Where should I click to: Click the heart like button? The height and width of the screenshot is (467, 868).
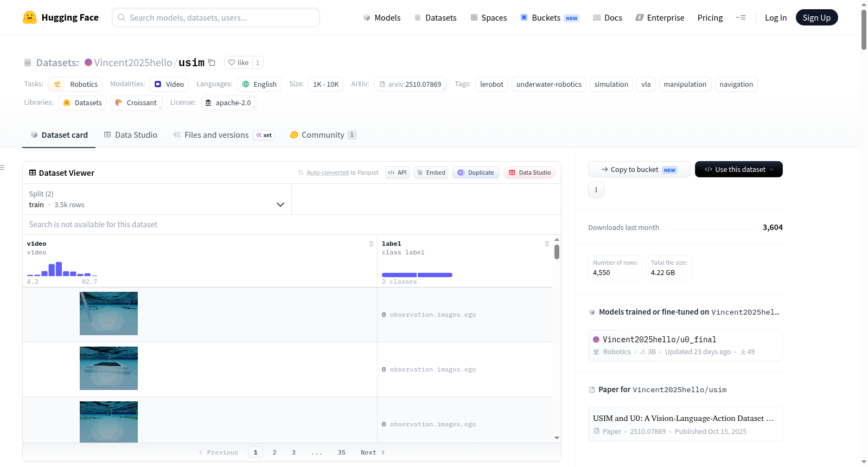[x=238, y=62]
